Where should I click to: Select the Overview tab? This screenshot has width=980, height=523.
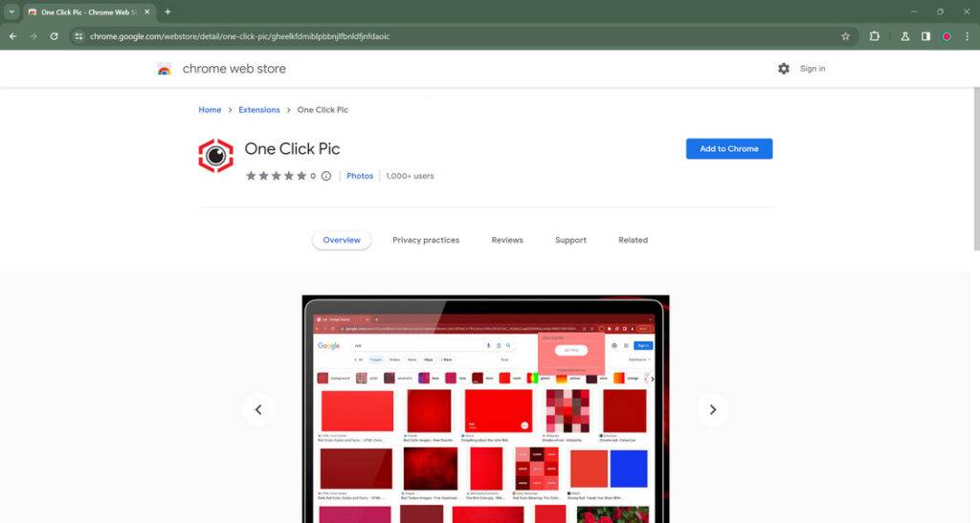pos(342,240)
